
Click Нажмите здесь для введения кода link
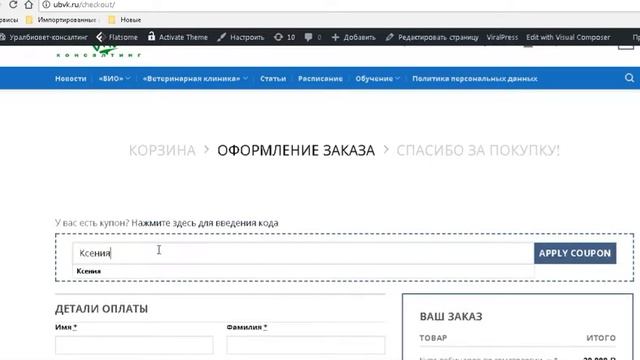point(205,223)
